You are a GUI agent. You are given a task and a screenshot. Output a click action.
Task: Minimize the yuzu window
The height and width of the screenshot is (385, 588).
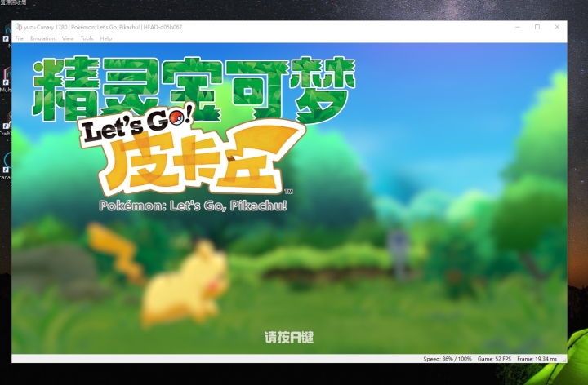point(518,27)
